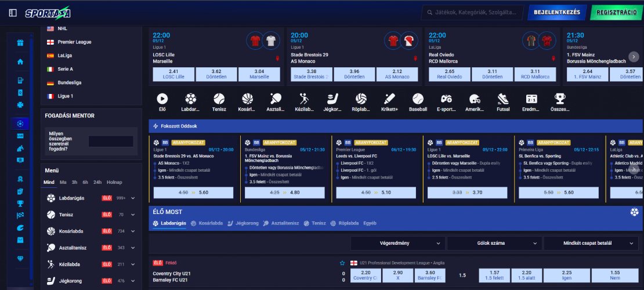The width and height of the screenshot is (644, 290).
Task: Switch live section to Jégkorong tab
Action: tap(243, 223)
